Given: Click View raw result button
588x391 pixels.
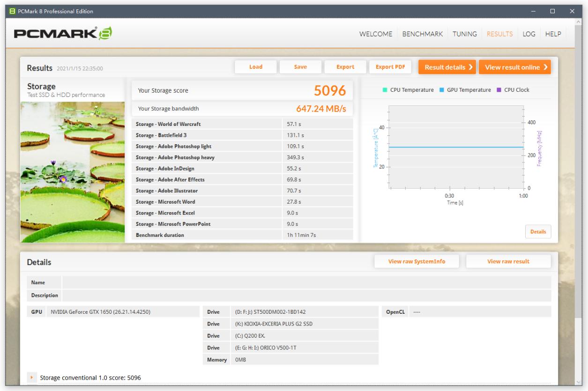Looking at the screenshot, I should coord(508,261).
